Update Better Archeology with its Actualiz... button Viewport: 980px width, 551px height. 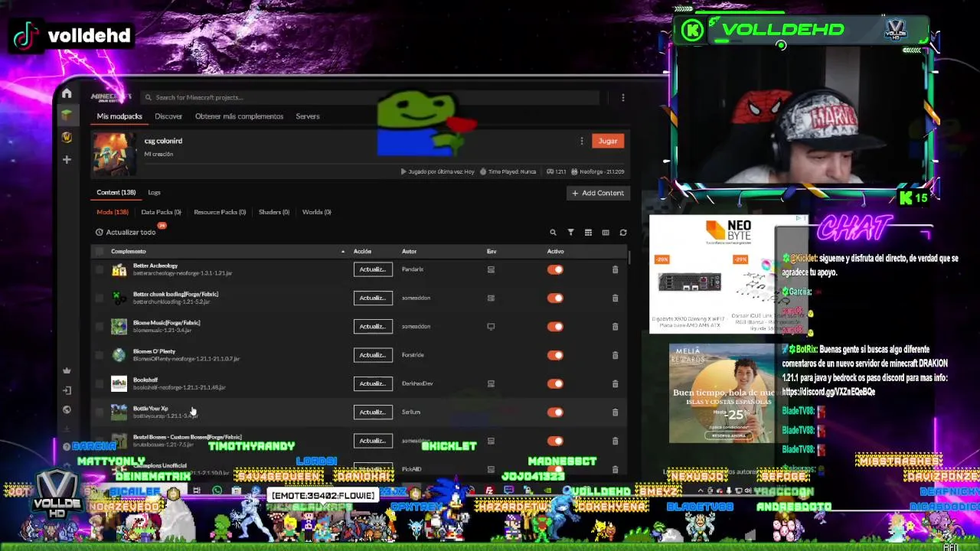[373, 269]
